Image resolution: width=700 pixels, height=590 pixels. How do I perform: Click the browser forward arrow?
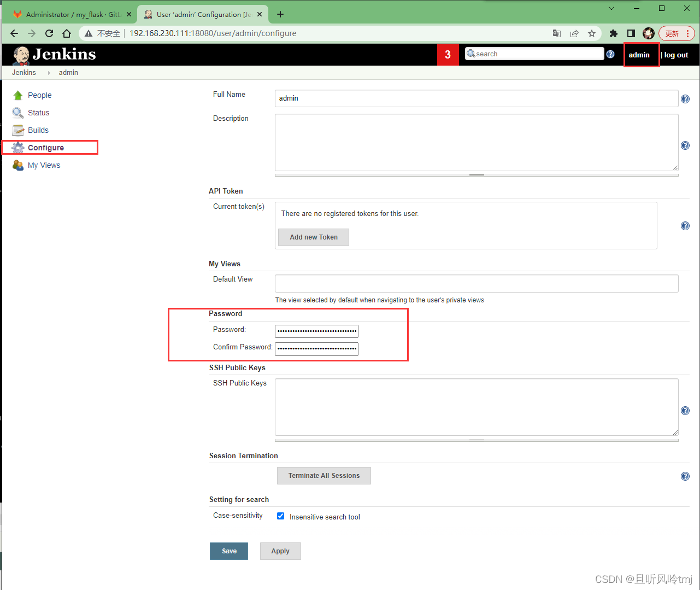pos(32,33)
